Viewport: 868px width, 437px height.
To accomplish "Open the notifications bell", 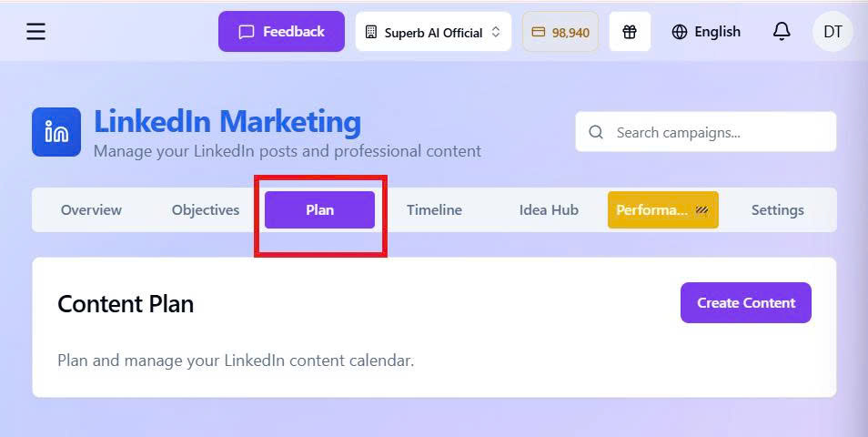I will tap(782, 32).
